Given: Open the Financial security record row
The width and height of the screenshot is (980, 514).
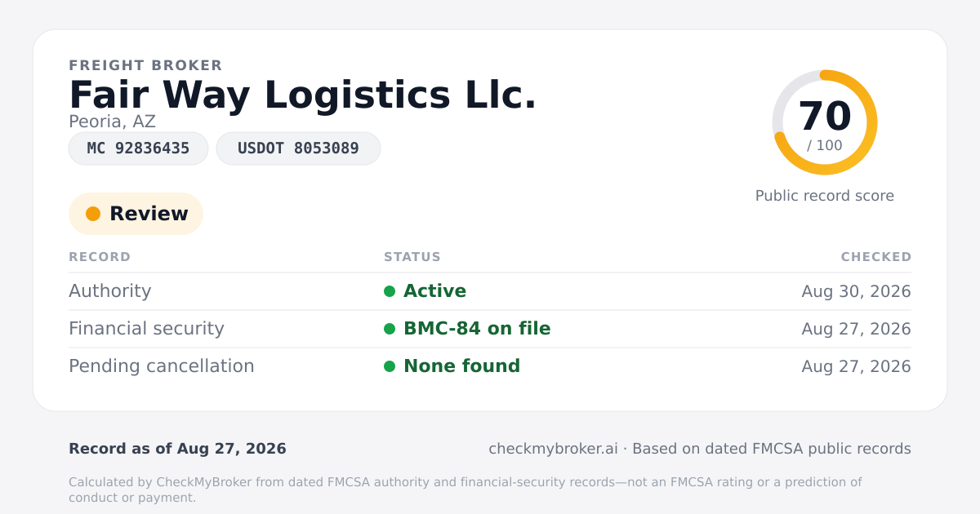Looking at the screenshot, I should point(490,329).
